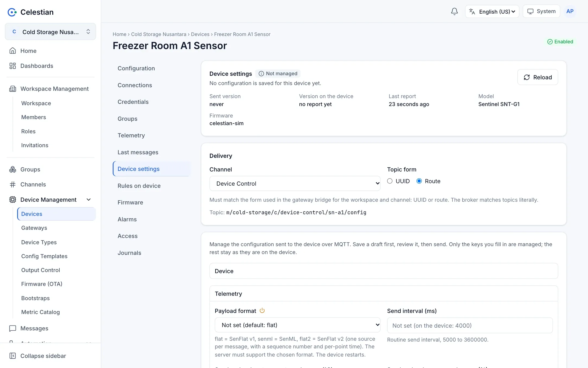Click the Messages speech bubble icon
The height and width of the screenshot is (368, 588).
click(13, 328)
